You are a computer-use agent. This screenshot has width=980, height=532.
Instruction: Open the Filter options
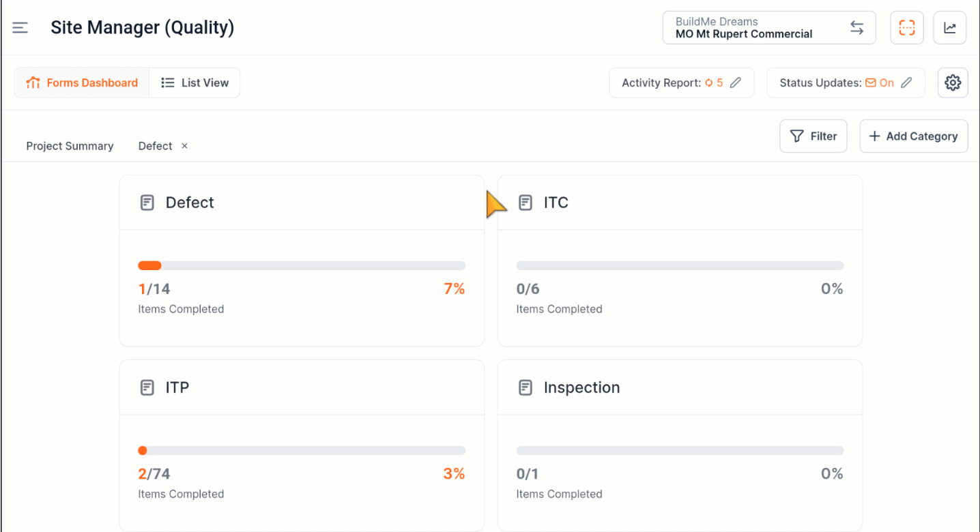point(813,136)
